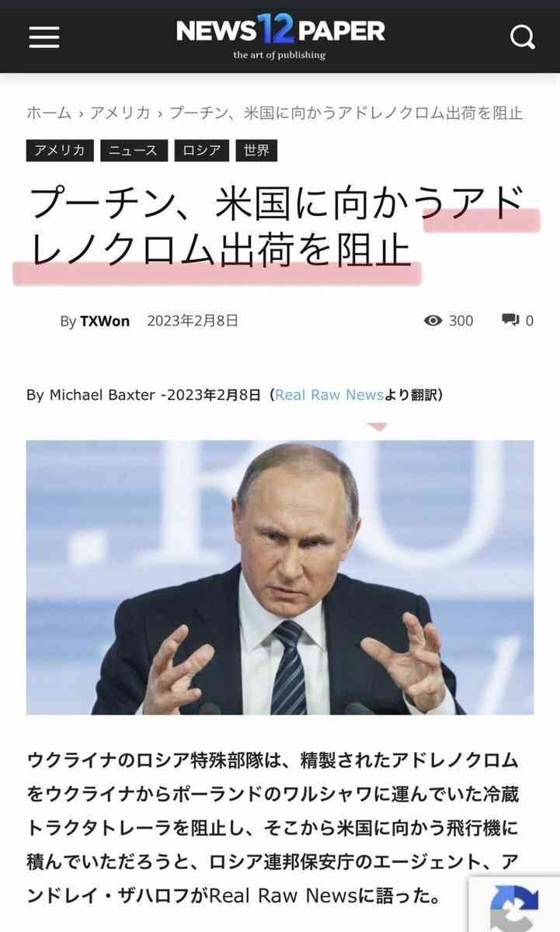Go to ホーム breadcrumb link
The image size is (560, 932).
pos(49,113)
